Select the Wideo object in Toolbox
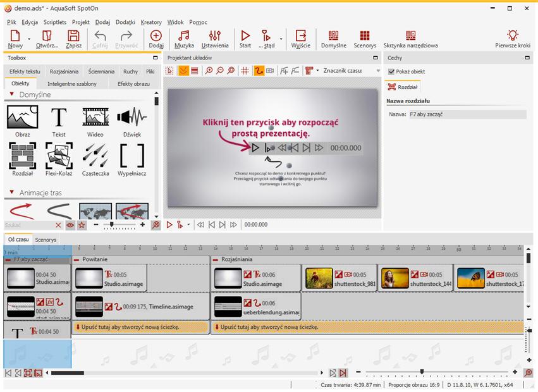Image resolution: width=538 pixels, height=392 pixels. pos(95,121)
